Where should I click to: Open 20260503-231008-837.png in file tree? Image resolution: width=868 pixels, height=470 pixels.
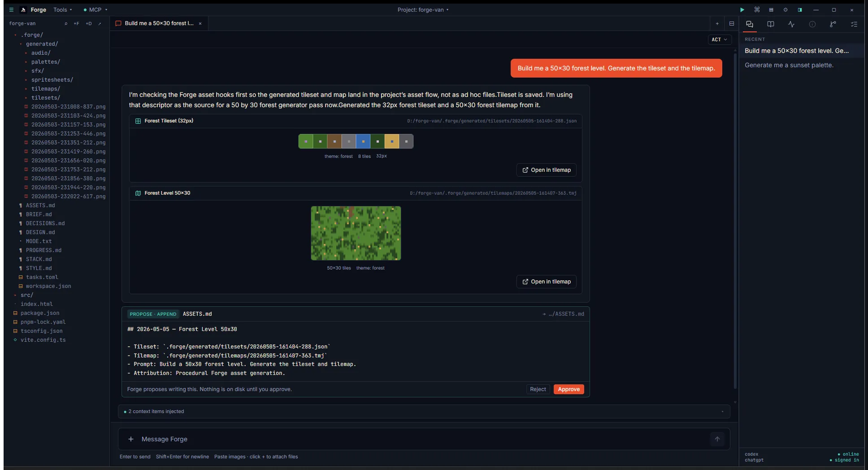68,106
